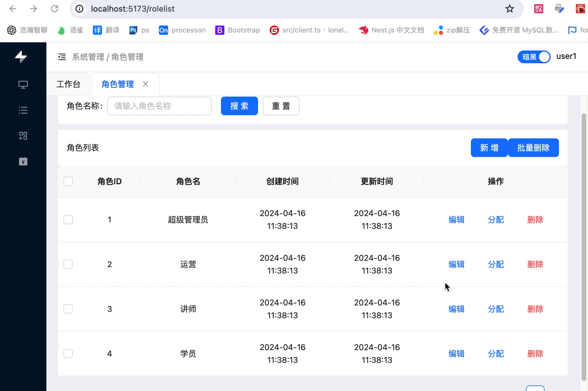588x391 pixels.
Task: Click the 角色管理 tab label
Action: coord(118,84)
